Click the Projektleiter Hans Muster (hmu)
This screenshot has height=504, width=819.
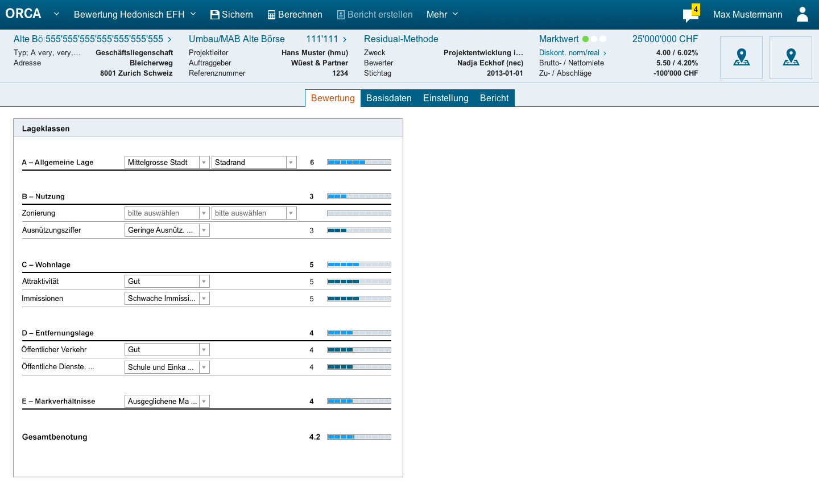[315, 53]
